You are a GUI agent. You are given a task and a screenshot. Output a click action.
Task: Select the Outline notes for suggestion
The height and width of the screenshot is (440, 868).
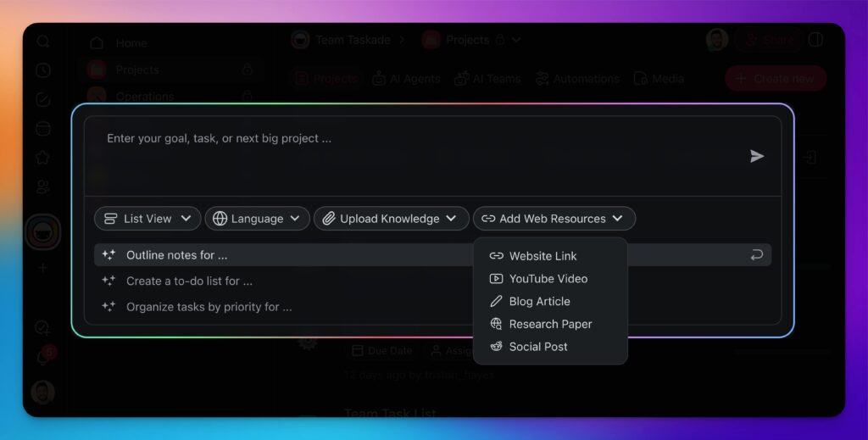point(432,255)
